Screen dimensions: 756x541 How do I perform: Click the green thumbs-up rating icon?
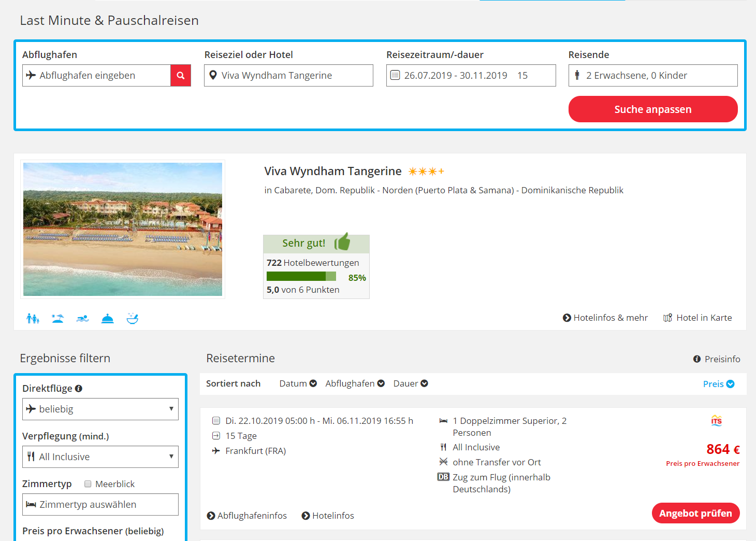click(342, 242)
